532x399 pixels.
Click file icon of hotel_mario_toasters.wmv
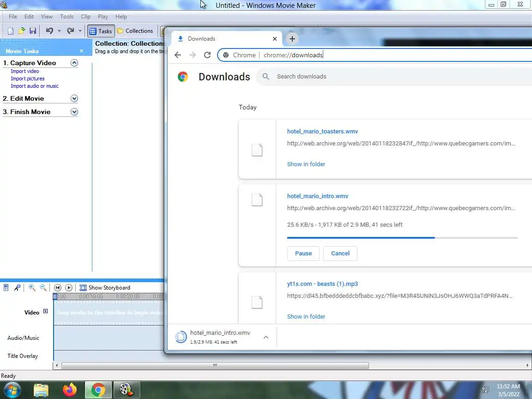click(257, 150)
